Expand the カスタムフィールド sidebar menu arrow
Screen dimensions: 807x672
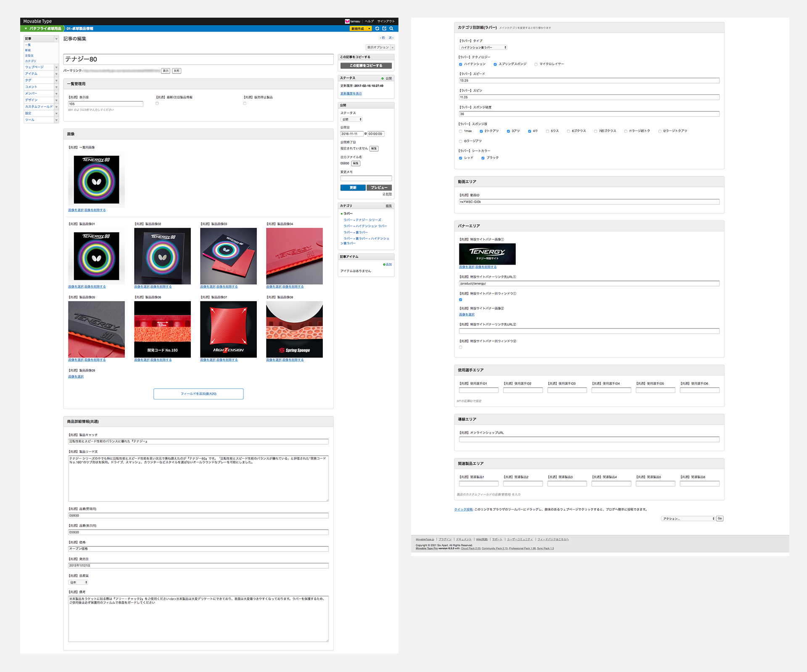(56, 107)
